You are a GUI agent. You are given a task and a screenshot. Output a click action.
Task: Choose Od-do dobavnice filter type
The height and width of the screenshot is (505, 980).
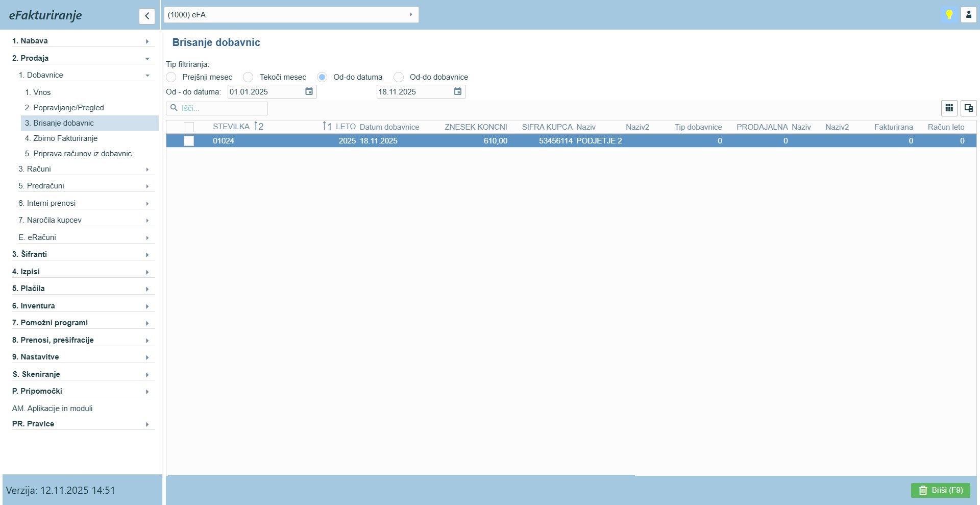point(399,77)
